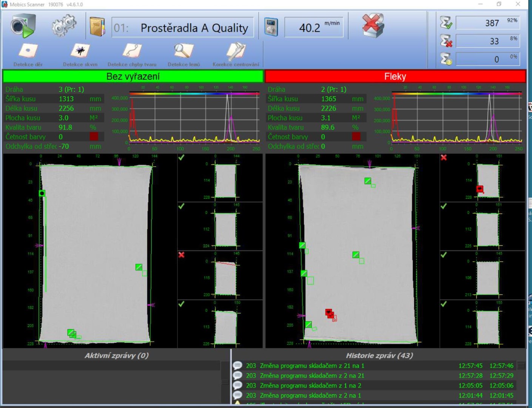Viewport: 532px width, 408px height.
Task: Click the Délka kusu value 2226
Action: [328, 108]
